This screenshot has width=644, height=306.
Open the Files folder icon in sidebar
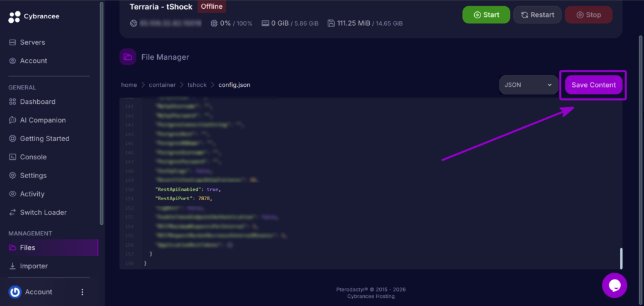click(13, 247)
